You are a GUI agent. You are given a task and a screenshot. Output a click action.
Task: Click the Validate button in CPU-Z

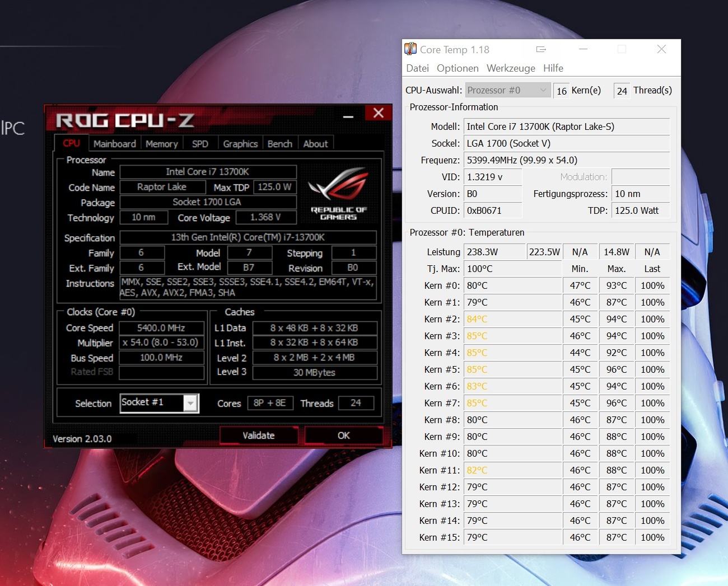coord(259,435)
